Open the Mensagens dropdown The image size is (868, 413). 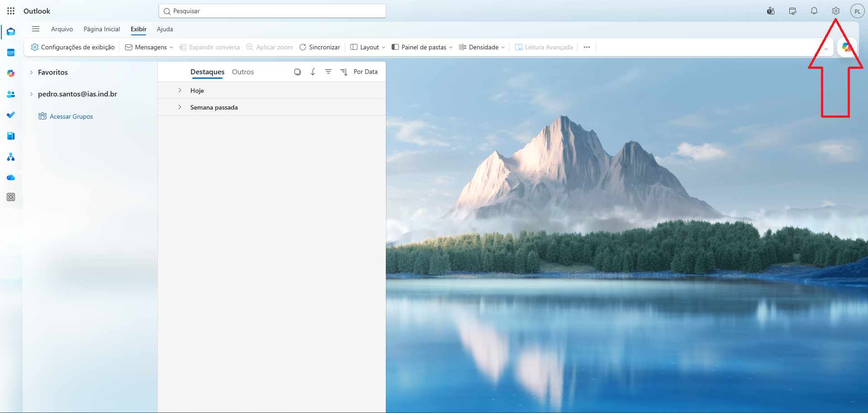(149, 47)
